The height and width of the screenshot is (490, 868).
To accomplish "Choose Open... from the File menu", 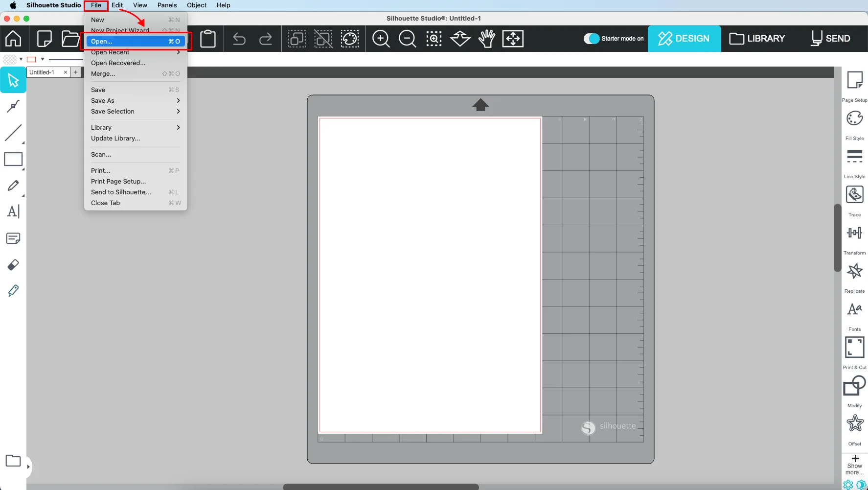I will coord(136,42).
